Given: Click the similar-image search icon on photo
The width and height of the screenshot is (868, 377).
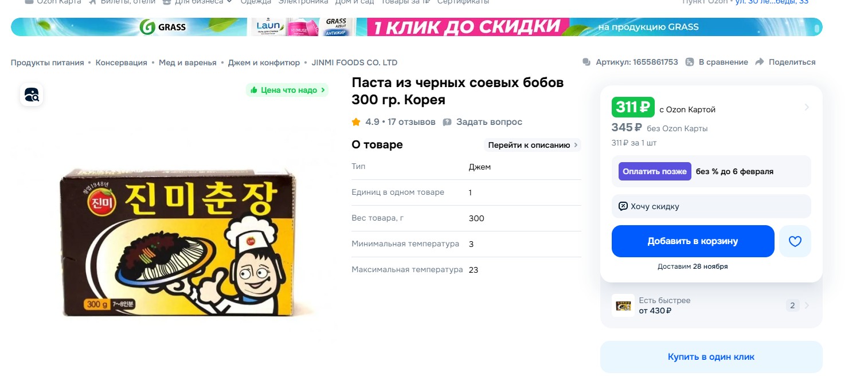Looking at the screenshot, I should [32, 95].
